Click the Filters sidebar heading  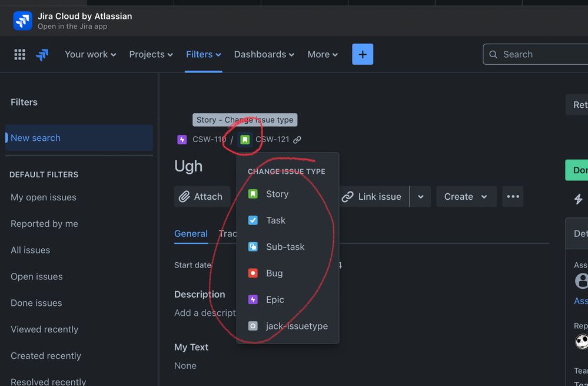point(24,102)
